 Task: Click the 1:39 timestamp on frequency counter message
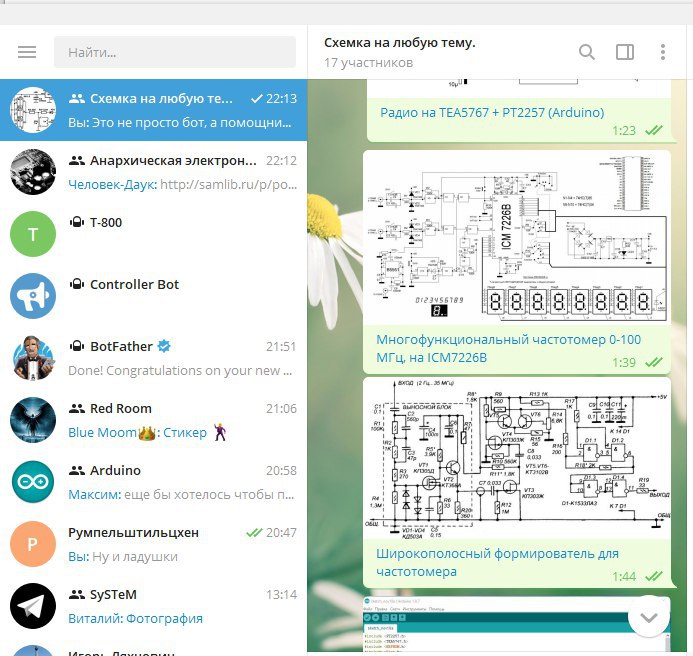(x=624, y=362)
